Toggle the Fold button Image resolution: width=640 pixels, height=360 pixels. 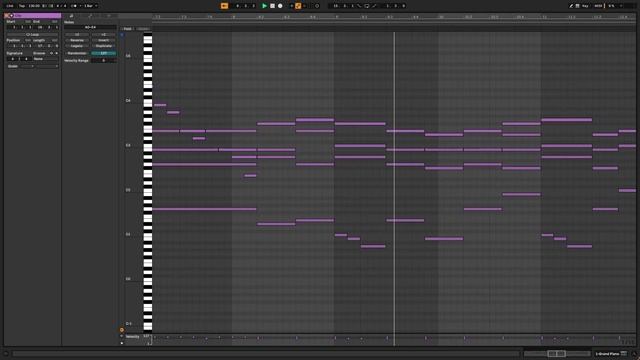pyautogui.click(x=127, y=29)
